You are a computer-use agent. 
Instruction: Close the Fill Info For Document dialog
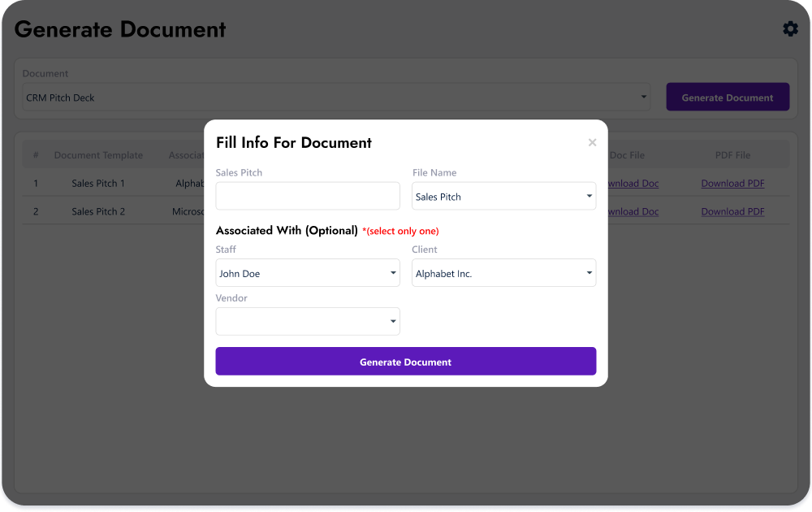click(593, 142)
